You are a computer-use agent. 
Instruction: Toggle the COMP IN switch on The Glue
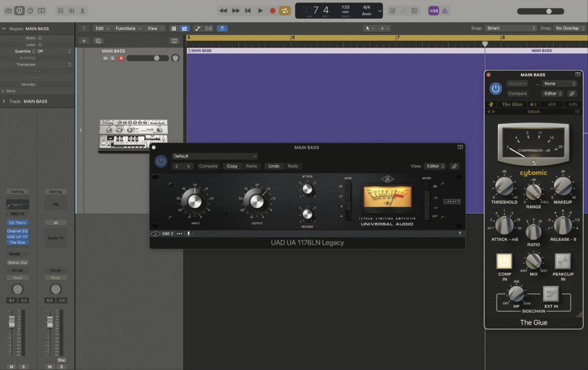point(504,261)
